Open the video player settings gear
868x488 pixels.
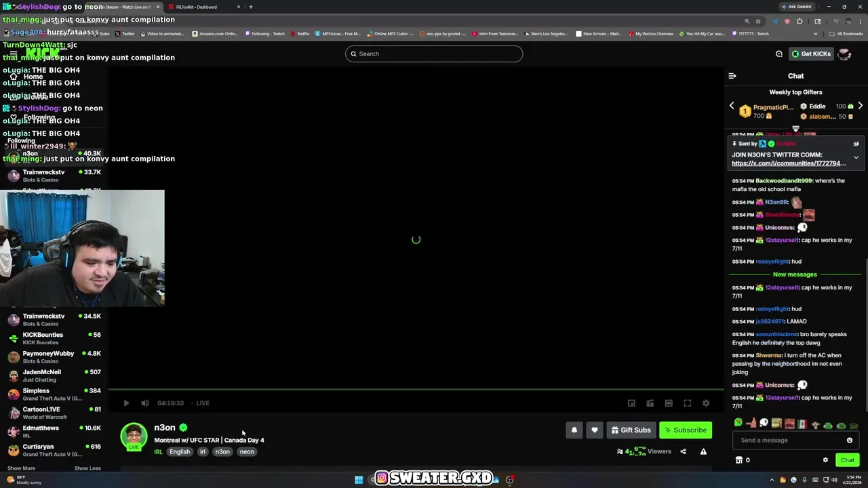(706, 403)
